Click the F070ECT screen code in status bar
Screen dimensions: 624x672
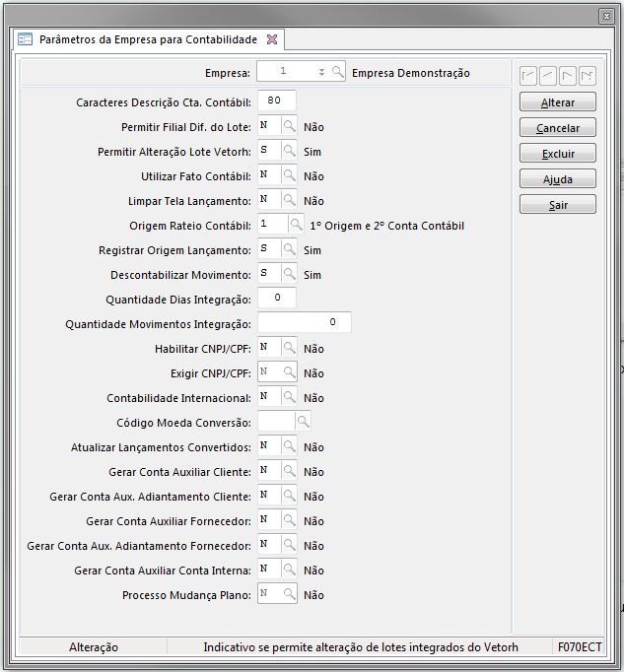coord(580,647)
